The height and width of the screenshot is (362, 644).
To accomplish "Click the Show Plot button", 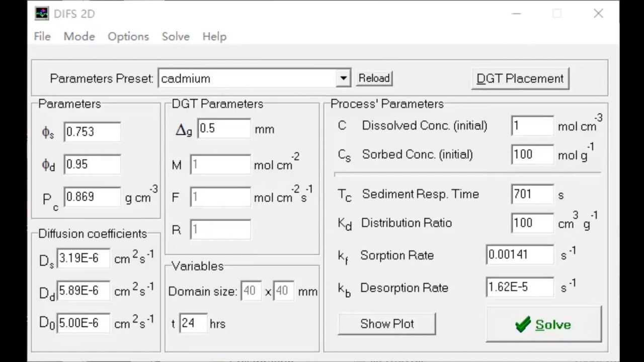I will 386,324.
